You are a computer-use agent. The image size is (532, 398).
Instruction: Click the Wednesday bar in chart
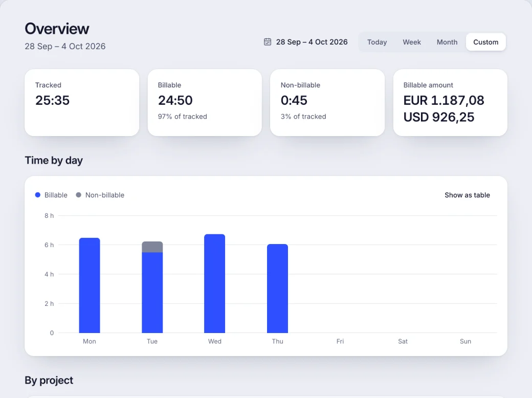point(214,283)
